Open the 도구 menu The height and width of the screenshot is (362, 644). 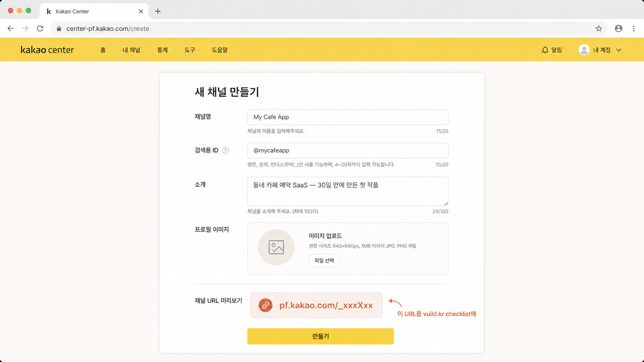(x=190, y=50)
